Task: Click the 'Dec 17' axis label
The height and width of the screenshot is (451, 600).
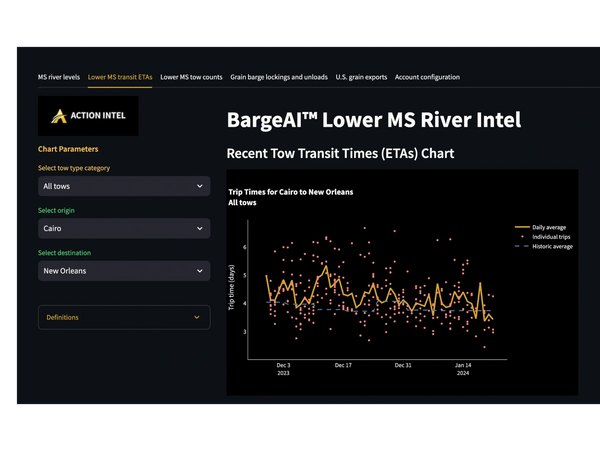Action: click(x=343, y=365)
